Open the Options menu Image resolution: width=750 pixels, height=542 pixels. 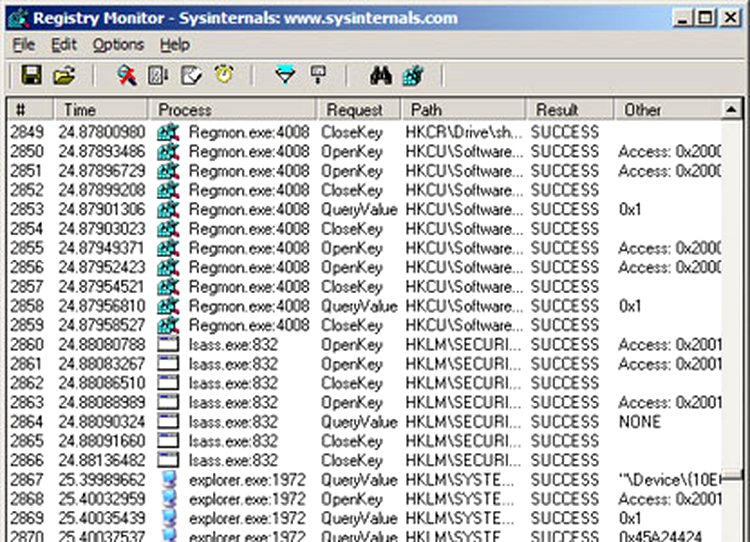point(118,45)
